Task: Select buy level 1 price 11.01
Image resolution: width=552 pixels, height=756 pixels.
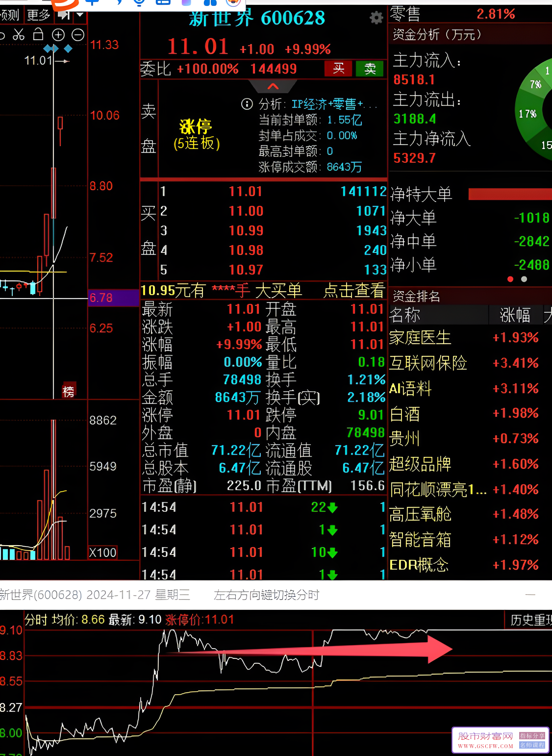Action: [246, 192]
